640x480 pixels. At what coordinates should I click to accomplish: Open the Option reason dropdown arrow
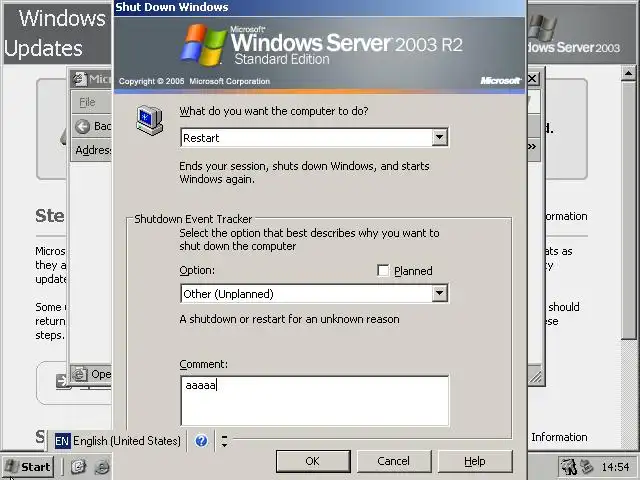point(439,293)
